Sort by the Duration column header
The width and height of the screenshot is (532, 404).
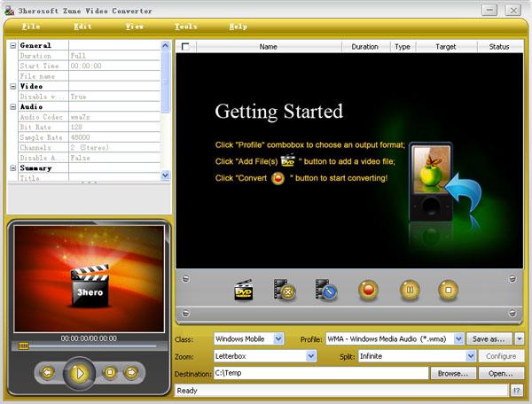(x=365, y=47)
